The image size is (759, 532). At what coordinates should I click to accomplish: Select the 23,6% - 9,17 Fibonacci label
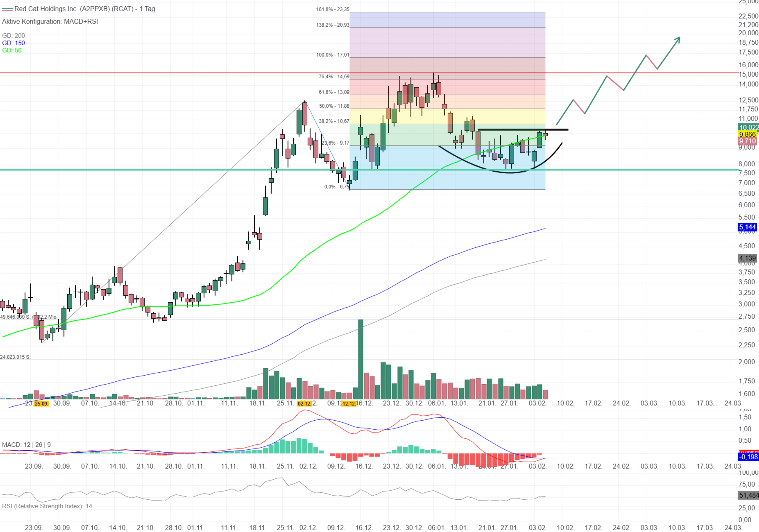coord(335,143)
